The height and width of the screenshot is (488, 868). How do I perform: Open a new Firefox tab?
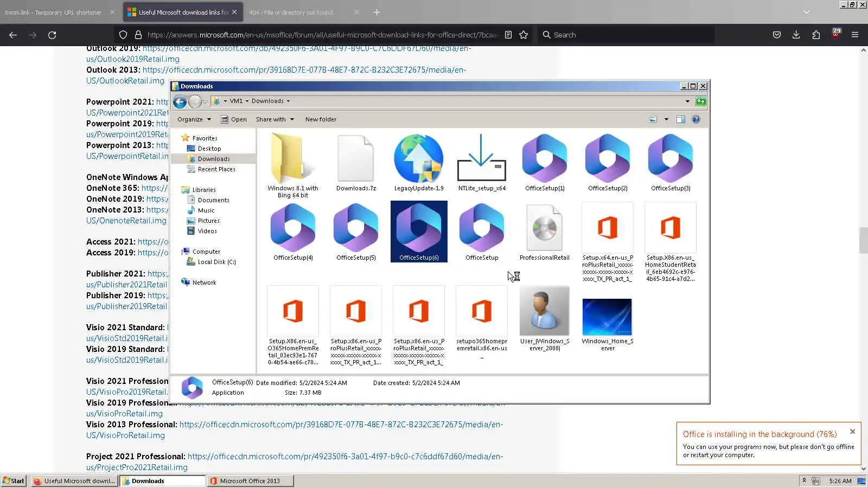[x=376, y=12]
